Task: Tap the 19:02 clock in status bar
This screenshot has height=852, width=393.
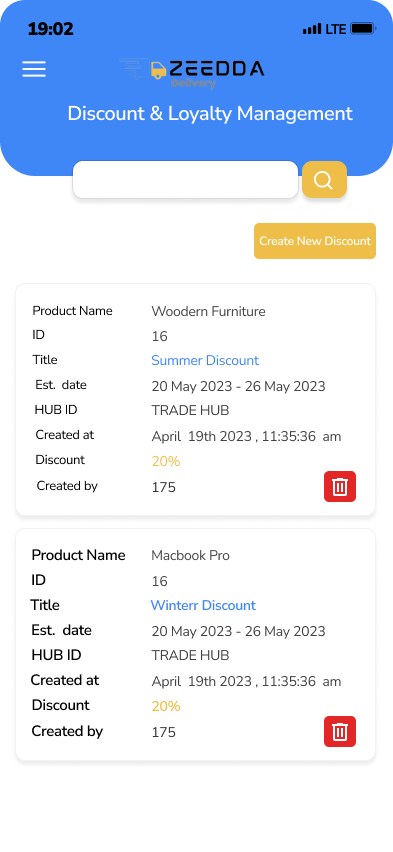Action: point(51,29)
